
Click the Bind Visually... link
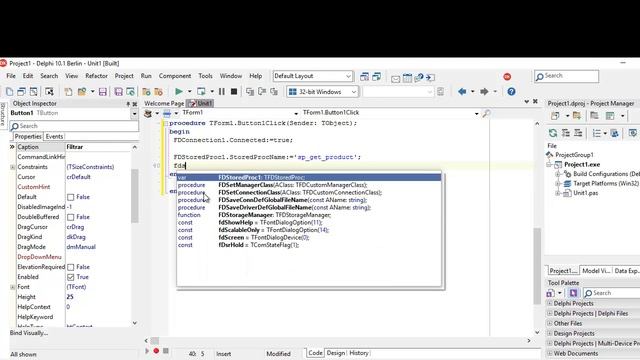click(29, 333)
